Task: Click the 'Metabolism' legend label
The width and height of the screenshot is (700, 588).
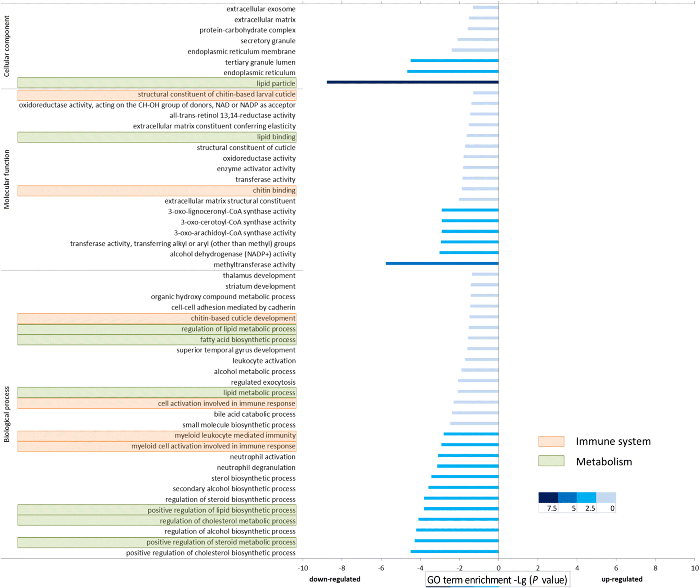Action: click(604, 462)
